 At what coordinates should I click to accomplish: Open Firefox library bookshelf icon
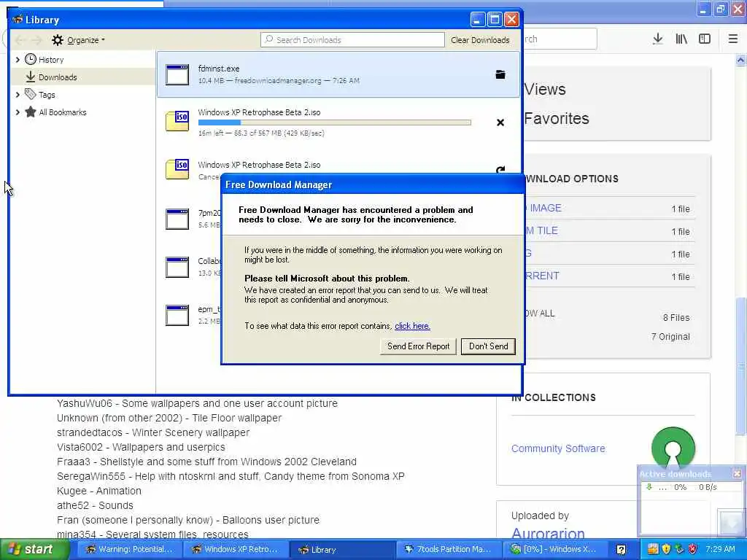point(681,39)
